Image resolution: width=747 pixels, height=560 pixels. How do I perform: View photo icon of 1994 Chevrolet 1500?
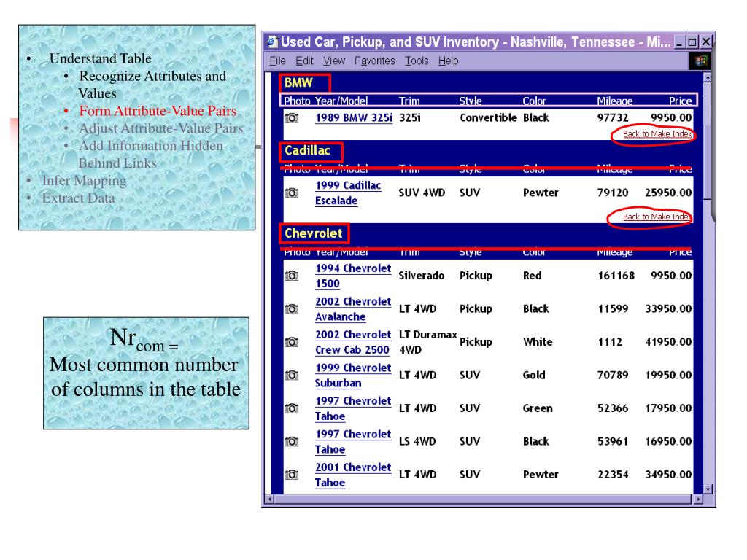tap(292, 276)
